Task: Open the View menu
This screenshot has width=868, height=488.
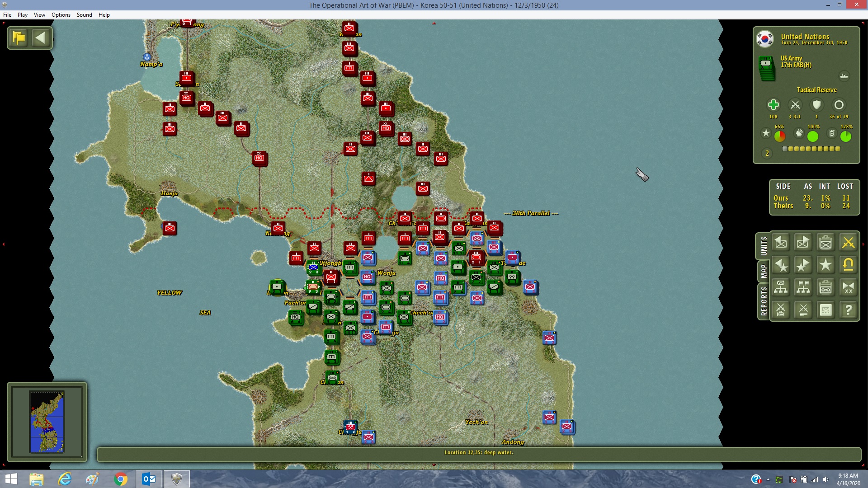Action: [39, 15]
